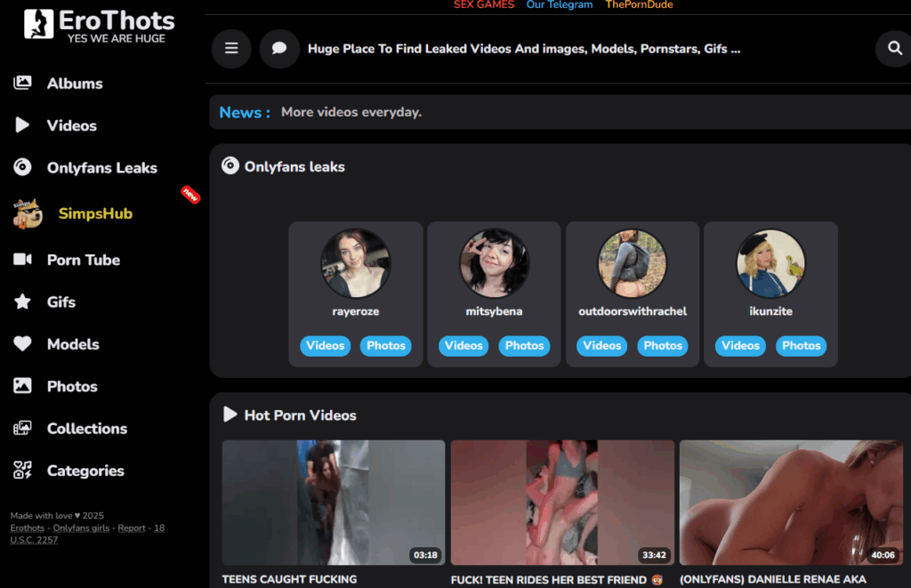Open the Categories icon
Screen dimensions: 911x588
22,470
